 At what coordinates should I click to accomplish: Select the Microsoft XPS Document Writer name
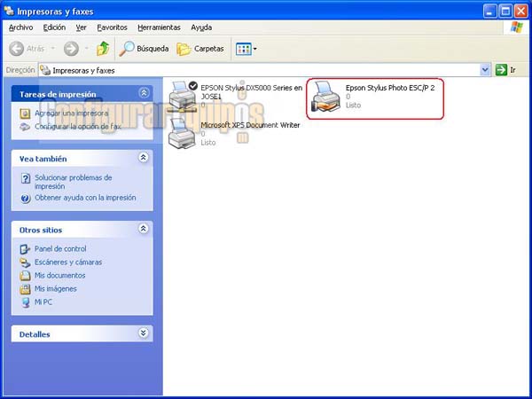[x=250, y=125]
